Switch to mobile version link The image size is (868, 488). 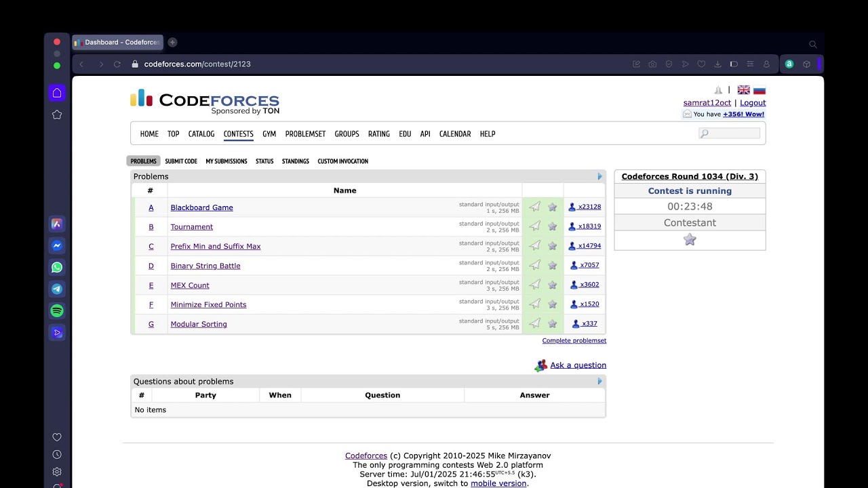click(498, 483)
